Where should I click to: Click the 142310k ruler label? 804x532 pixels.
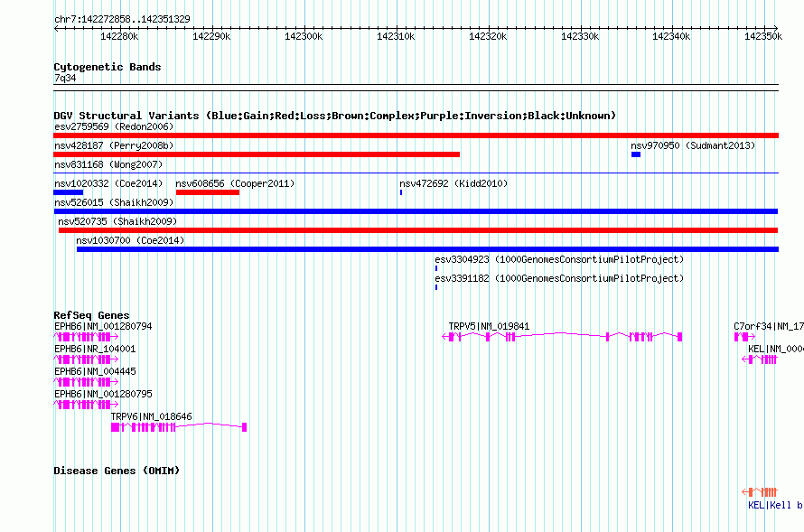pyautogui.click(x=396, y=36)
